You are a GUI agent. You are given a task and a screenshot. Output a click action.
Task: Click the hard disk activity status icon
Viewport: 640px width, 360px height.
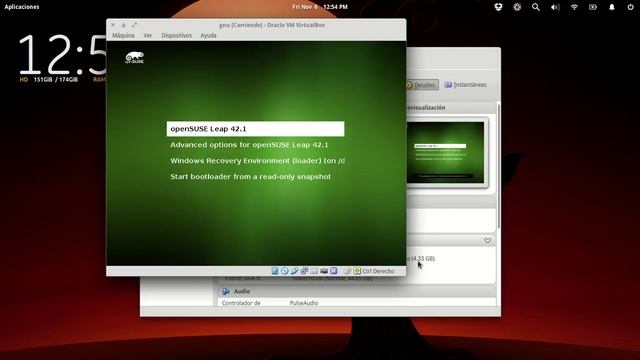point(275,271)
